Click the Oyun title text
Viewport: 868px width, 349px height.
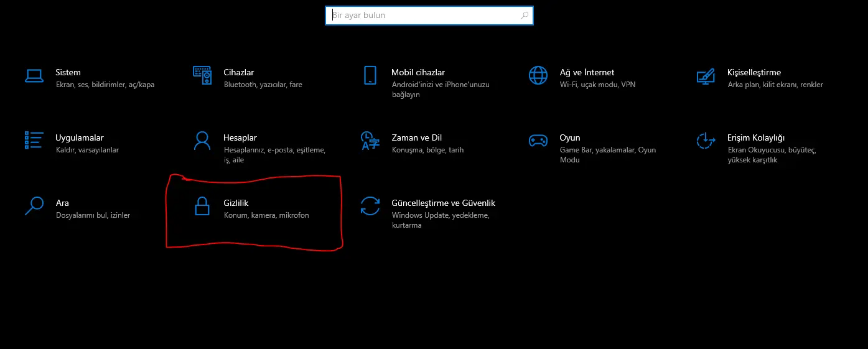[570, 137]
